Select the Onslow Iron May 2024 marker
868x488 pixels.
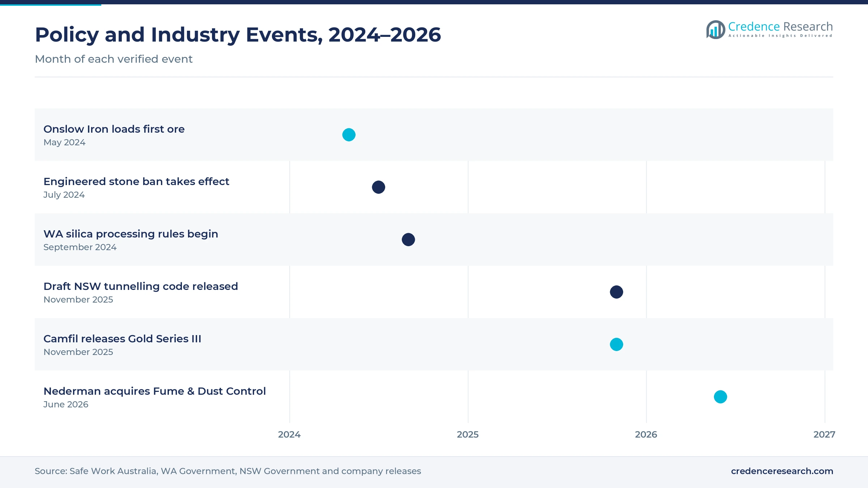tap(349, 135)
